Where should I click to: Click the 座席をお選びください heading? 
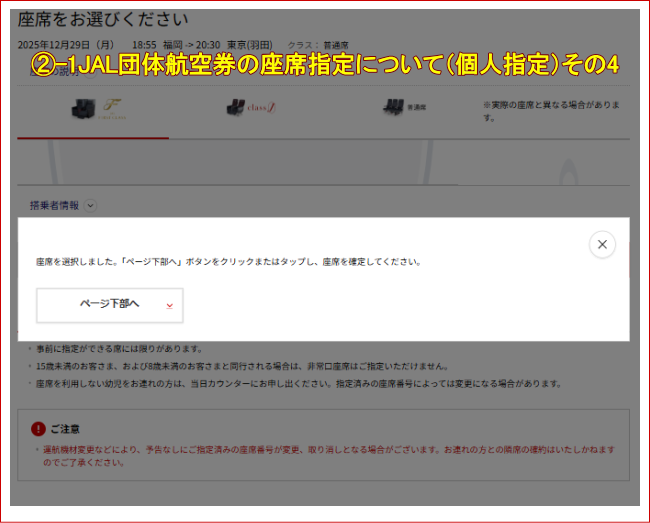coord(103,19)
